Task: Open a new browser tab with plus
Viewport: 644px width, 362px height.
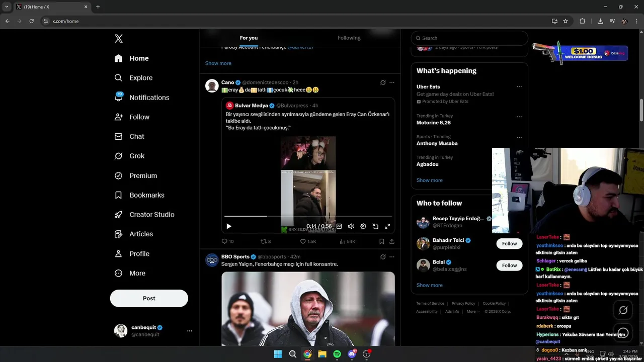Action: [98, 7]
